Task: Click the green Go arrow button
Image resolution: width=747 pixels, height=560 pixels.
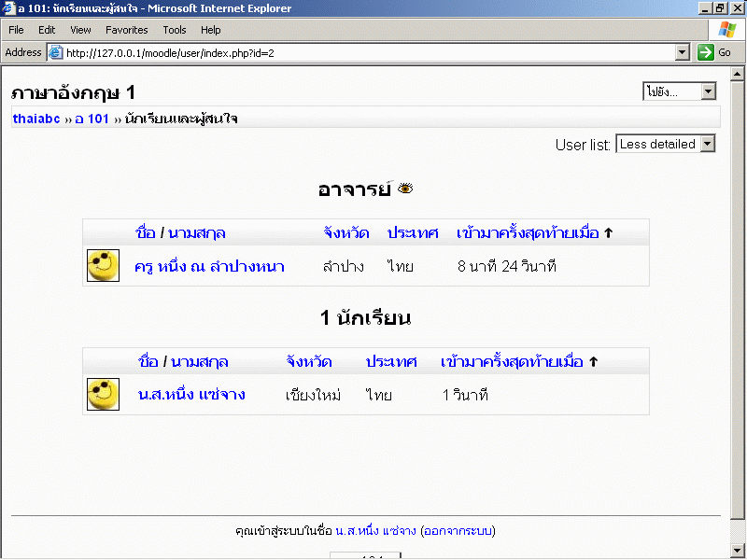Action: coord(707,52)
